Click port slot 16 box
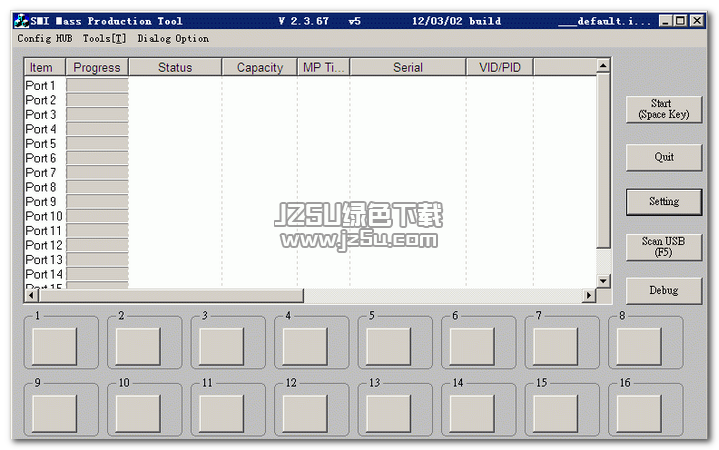Viewport: 719px width, 450px height. (x=639, y=414)
